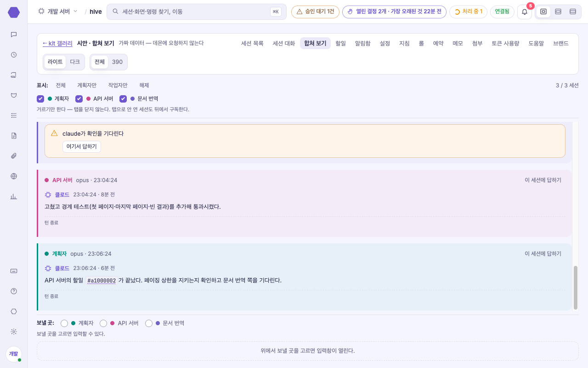Screen dimensions: 588x368
Task: Open the document sidebar icon
Action: [x=14, y=136]
